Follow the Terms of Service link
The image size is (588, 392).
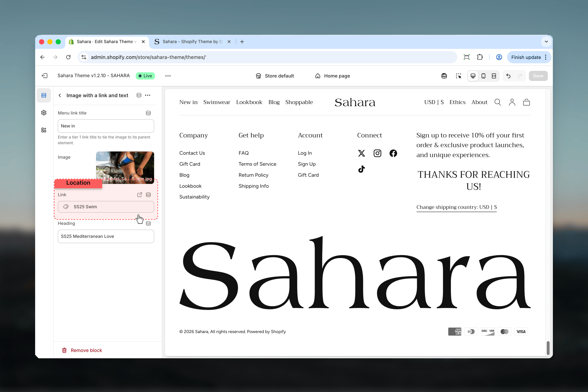pyautogui.click(x=257, y=164)
